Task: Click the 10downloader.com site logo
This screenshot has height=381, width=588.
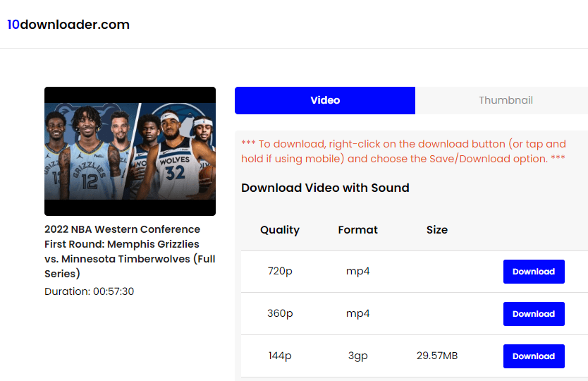Action: pyautogui.click(x=68, y=25)
